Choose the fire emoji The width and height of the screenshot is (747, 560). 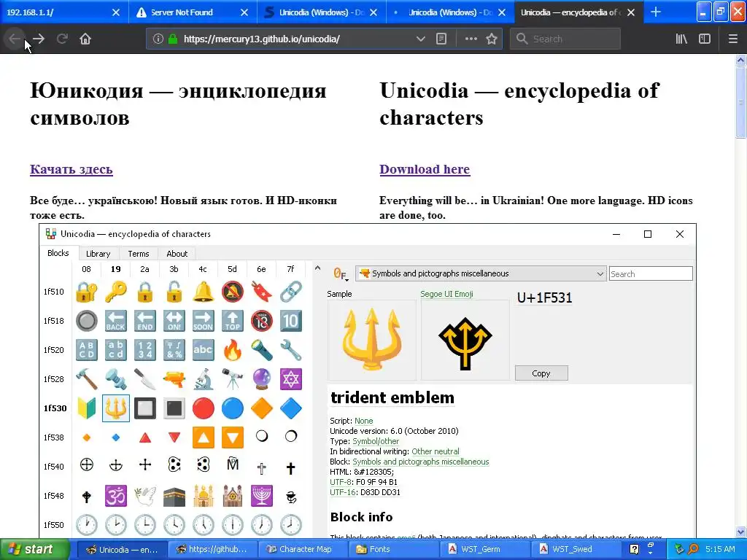point(232,350)
